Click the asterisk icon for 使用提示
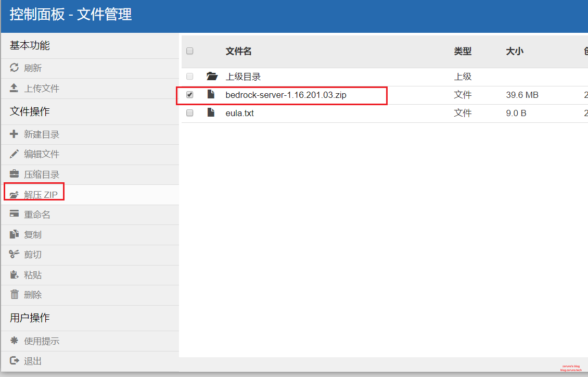 (14, 340)
